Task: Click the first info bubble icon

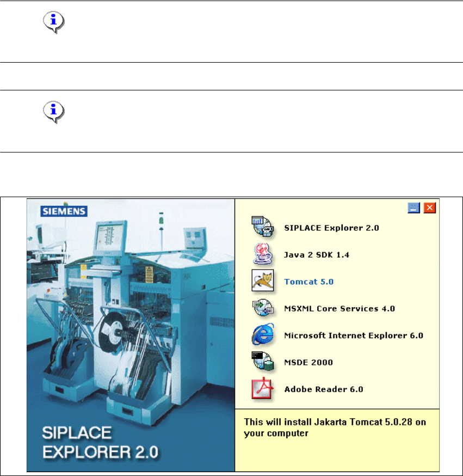Action: tap(54, 22)
